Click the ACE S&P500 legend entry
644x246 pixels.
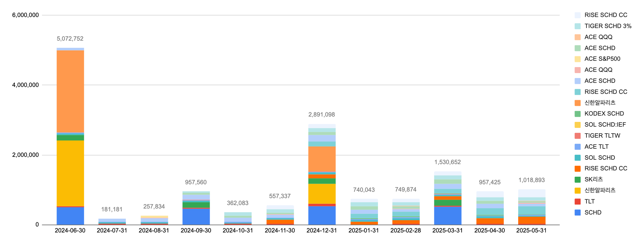click(x=602, y=59)
